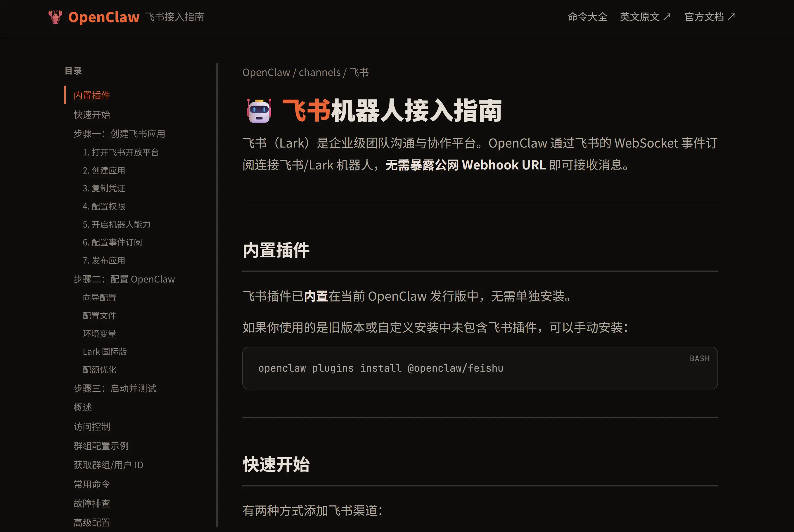Navigate to 4. 配置权限 entry

104,206
